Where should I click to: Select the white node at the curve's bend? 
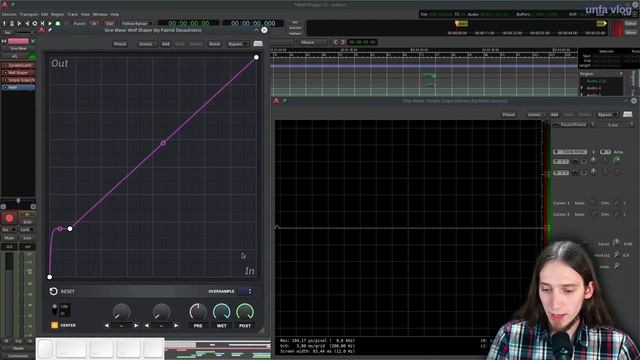tap(70, 229)
